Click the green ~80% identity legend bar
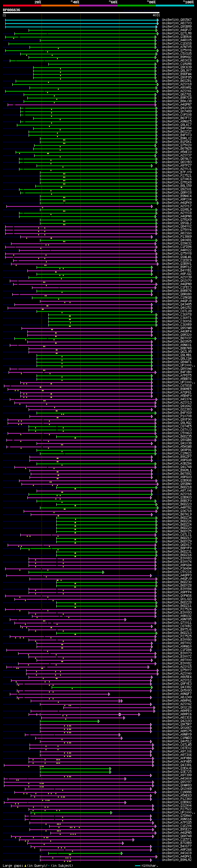The height and width of the screenshot is (868, 197). (x=137, y=6)
